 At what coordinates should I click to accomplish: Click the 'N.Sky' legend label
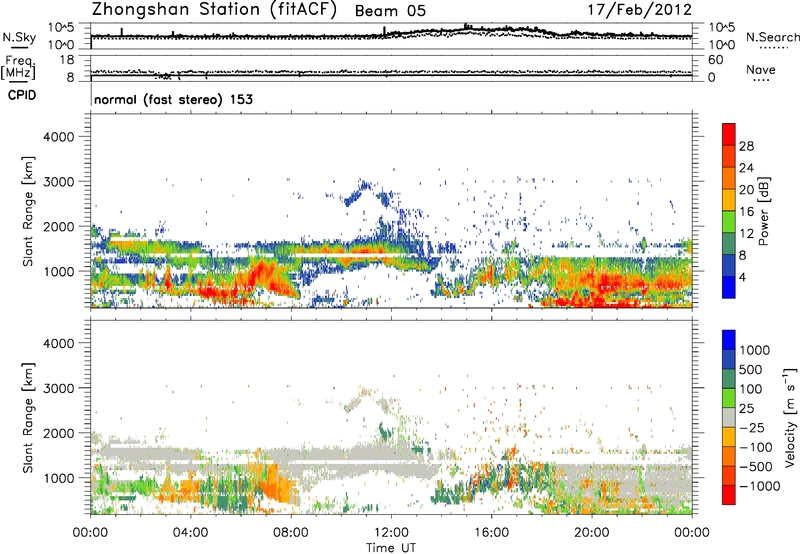[19, 37]
